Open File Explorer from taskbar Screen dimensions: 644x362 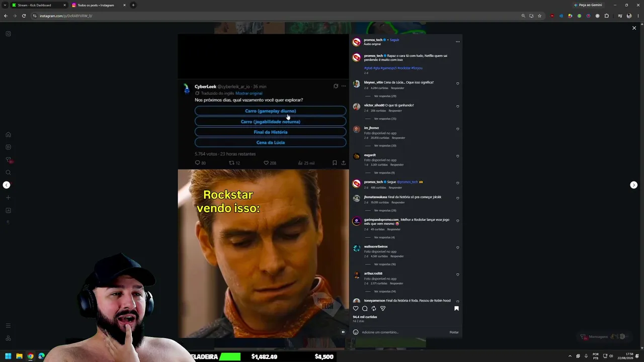(x=19, y=356)
